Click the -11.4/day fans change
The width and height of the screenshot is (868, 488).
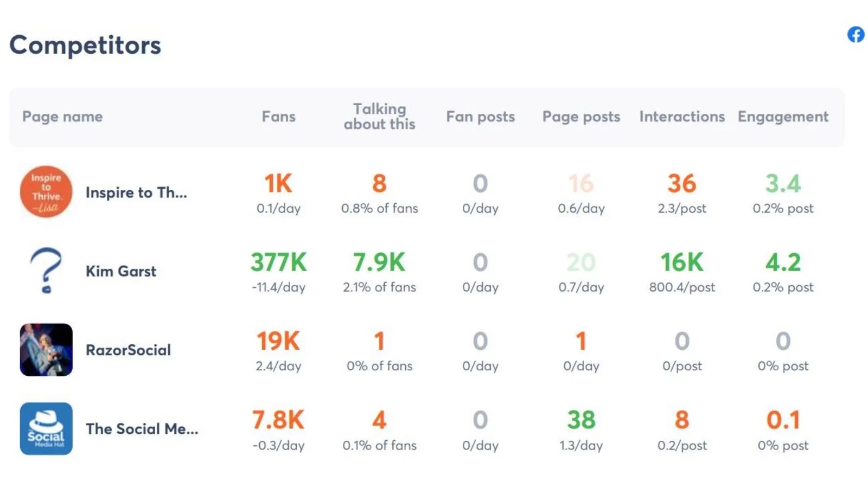278,287
